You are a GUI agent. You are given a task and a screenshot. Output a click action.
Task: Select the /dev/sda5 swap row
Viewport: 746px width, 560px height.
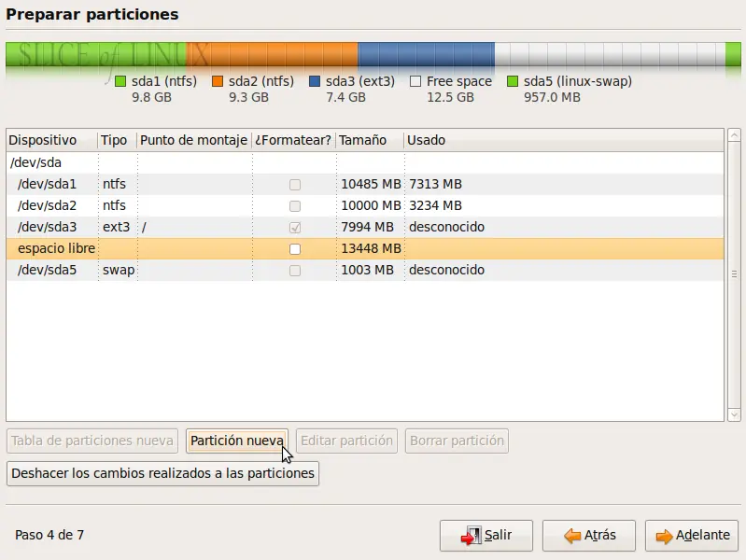point(365,270)
